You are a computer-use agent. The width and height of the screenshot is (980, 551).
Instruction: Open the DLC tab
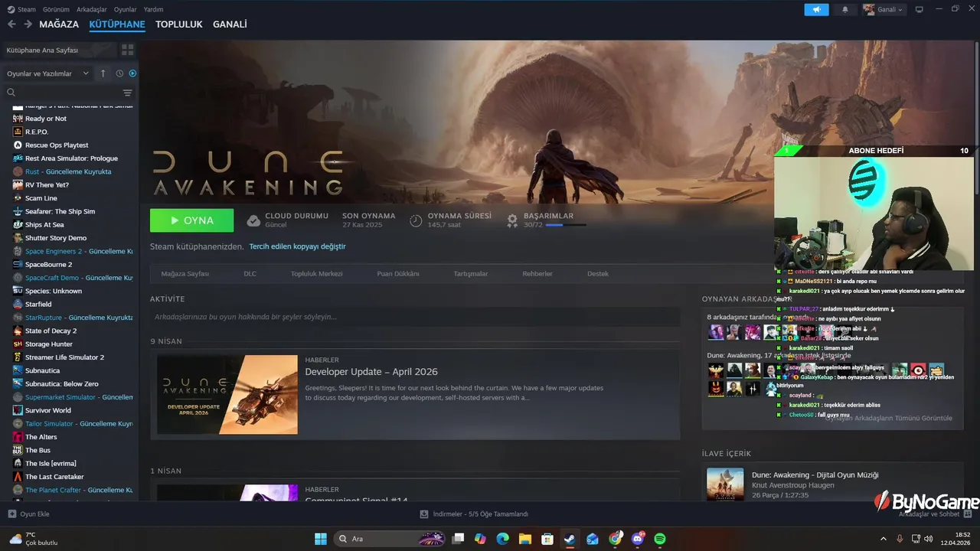(x=250, y=273)
